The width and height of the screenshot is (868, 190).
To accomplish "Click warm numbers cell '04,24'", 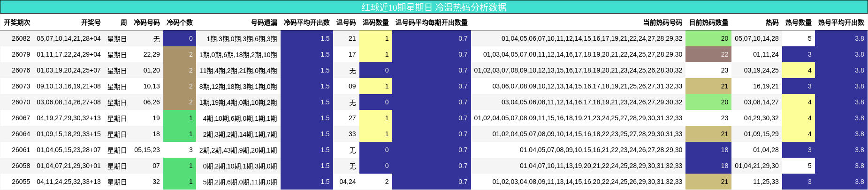I will pos(348,182).
